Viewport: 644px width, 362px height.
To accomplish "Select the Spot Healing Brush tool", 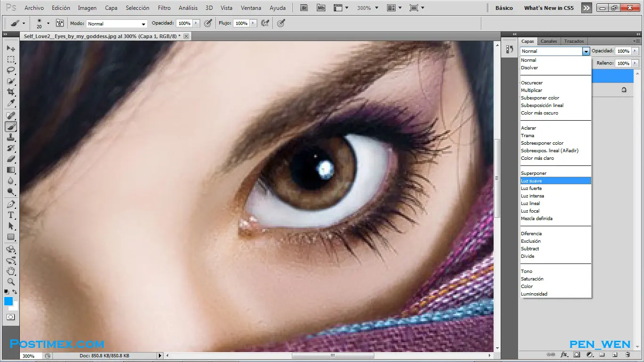I will [11, 115].
